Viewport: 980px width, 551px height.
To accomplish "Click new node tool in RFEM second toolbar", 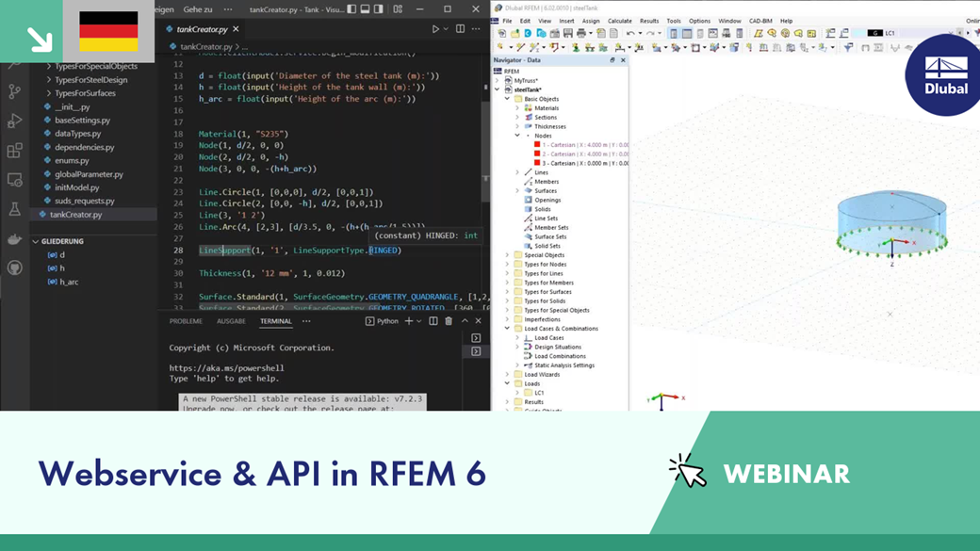I will [x=500, y=47].
